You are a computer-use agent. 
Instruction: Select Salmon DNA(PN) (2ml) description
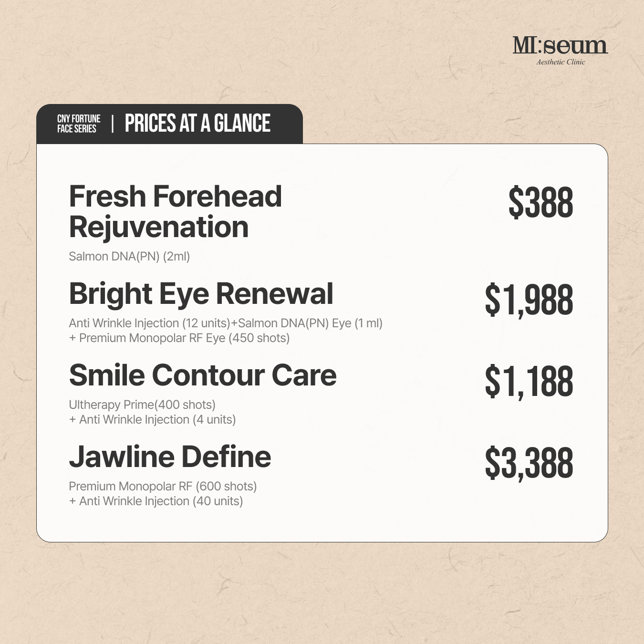[x=129, y=256]
